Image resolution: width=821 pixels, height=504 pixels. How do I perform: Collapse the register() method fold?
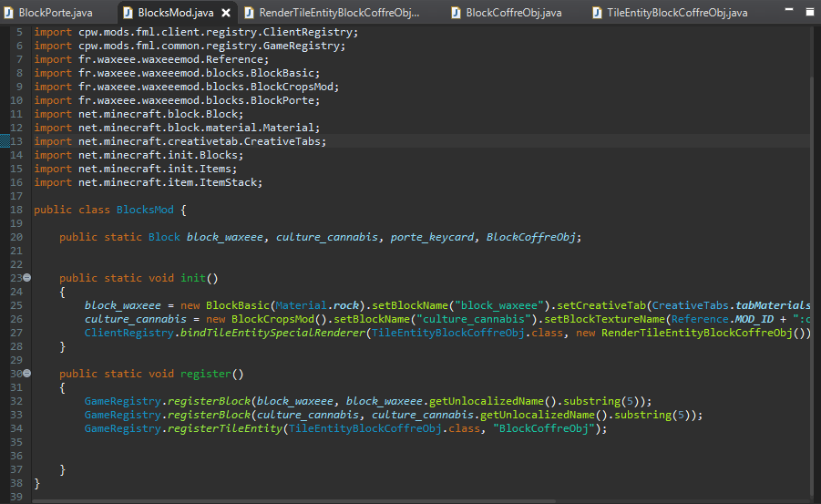(27, 374)
